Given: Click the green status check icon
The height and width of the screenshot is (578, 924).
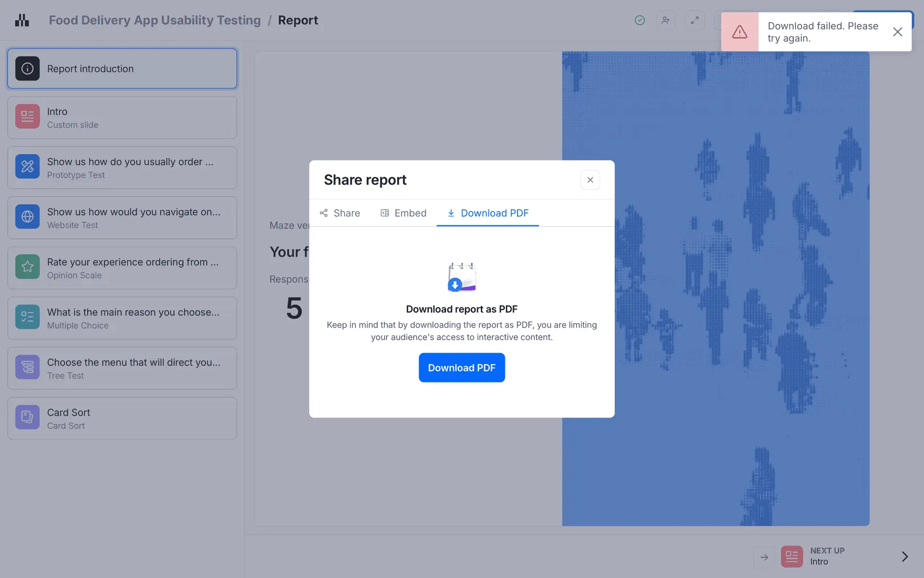Looking at the screenshot, I should click(640, 20).
